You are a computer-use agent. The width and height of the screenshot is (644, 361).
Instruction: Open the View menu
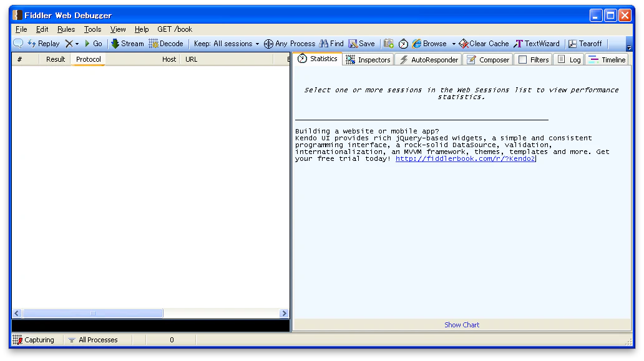118,29
